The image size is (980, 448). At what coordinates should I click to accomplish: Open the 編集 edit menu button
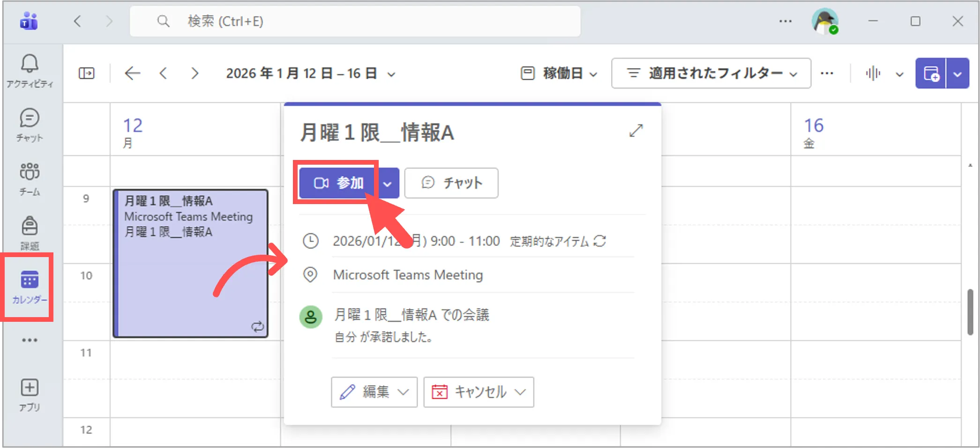[374, 392]
